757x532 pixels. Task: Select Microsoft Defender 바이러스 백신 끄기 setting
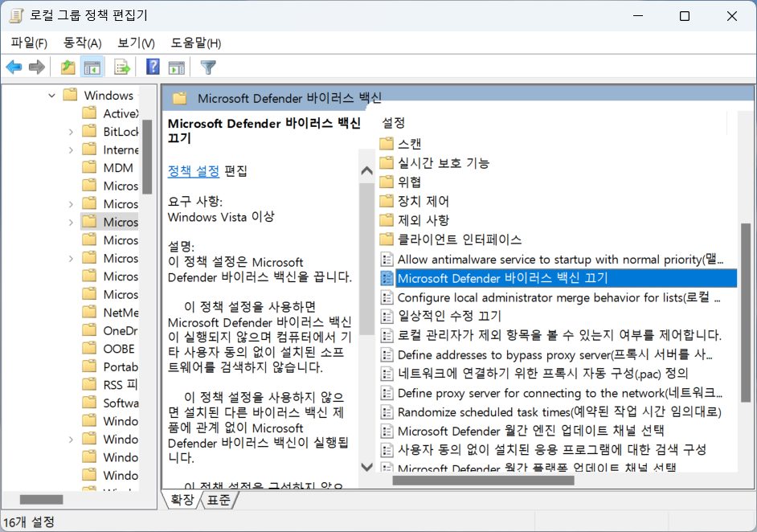coord(565,278)
